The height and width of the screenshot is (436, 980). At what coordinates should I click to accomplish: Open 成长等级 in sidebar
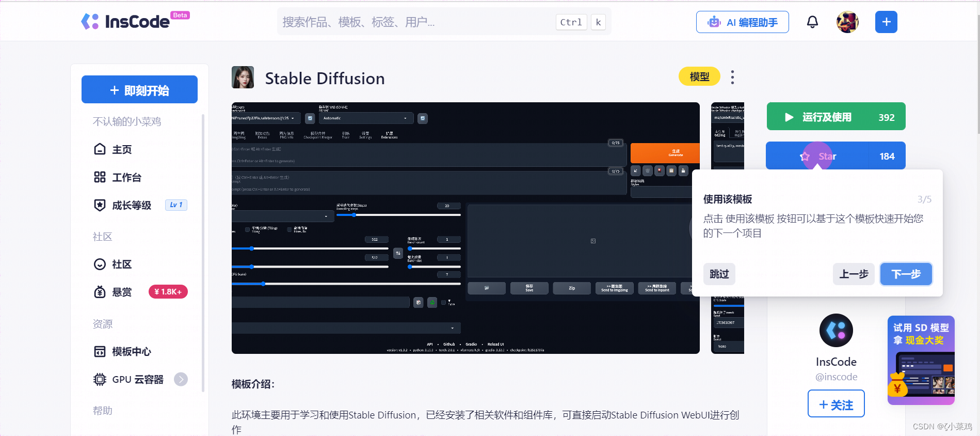132,205
